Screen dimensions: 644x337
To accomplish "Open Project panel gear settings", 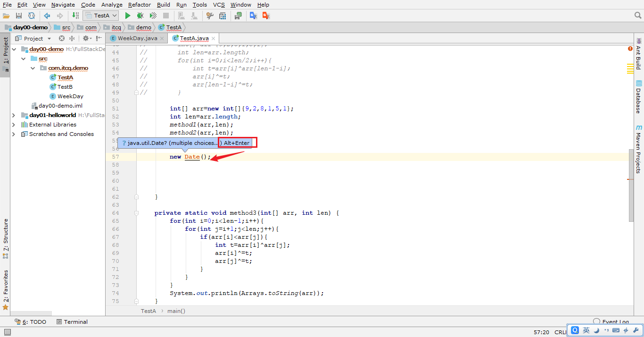I will click(x=87, y=38).
